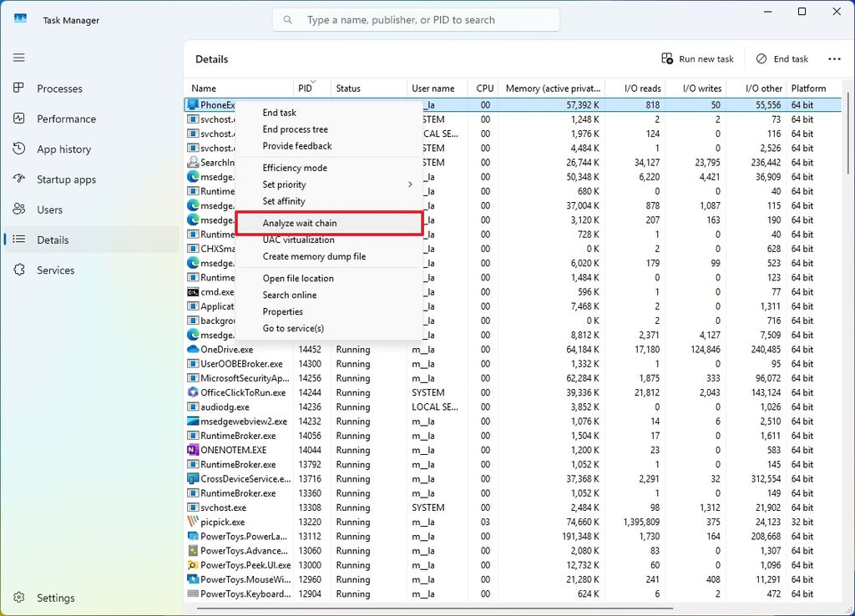Click the PowerToys.Keyboard... icon
This screenshot has width=855, height=616.
(x=193, y=593)
